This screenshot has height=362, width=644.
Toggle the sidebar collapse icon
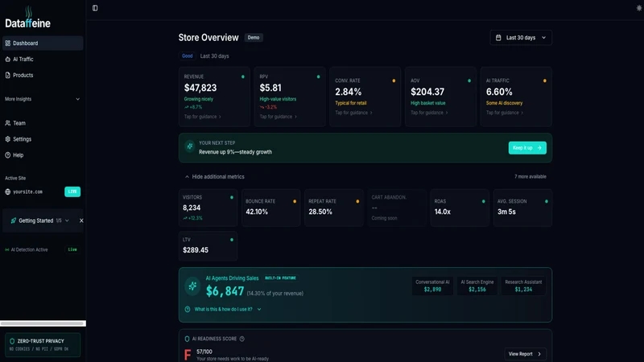(x=95, y=8)
